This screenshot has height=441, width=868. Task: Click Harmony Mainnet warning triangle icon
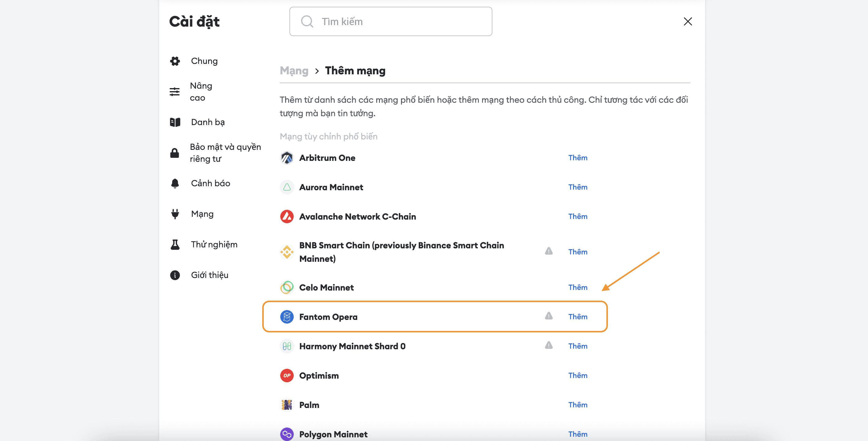point(549,345)
